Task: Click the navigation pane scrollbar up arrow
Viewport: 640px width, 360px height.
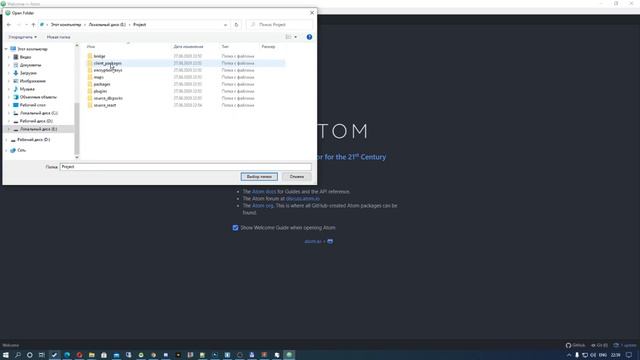Action: [x=77, y=46]
